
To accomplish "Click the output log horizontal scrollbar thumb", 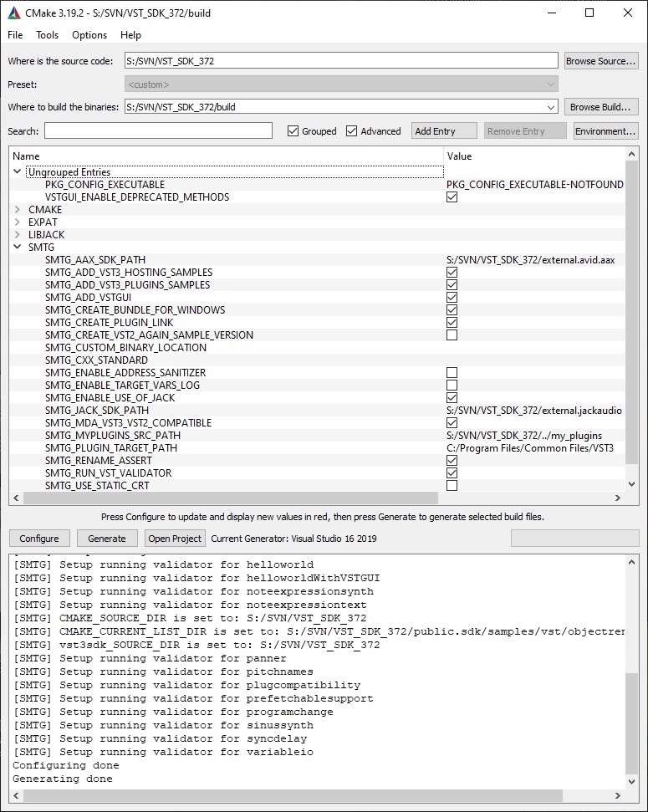I will (x=293, y=795).
